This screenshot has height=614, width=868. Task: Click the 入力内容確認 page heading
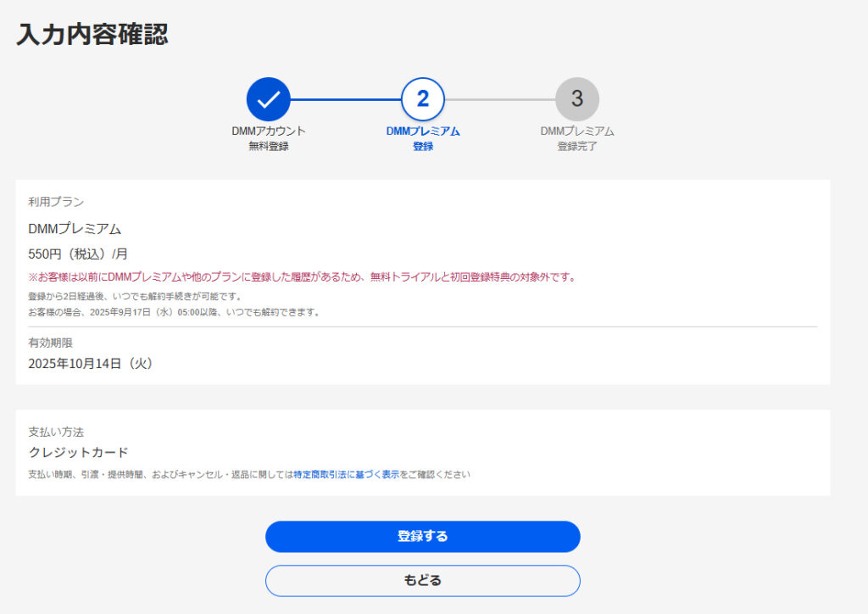pos(92,34)
